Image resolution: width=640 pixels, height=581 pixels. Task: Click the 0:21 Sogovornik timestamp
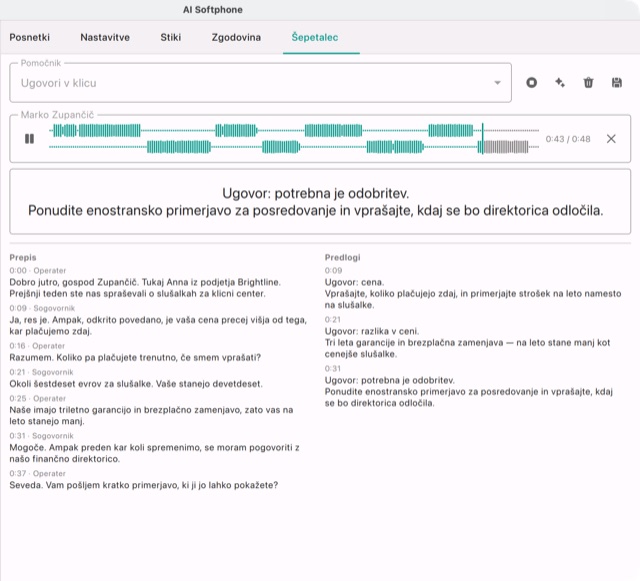point(41,372)
